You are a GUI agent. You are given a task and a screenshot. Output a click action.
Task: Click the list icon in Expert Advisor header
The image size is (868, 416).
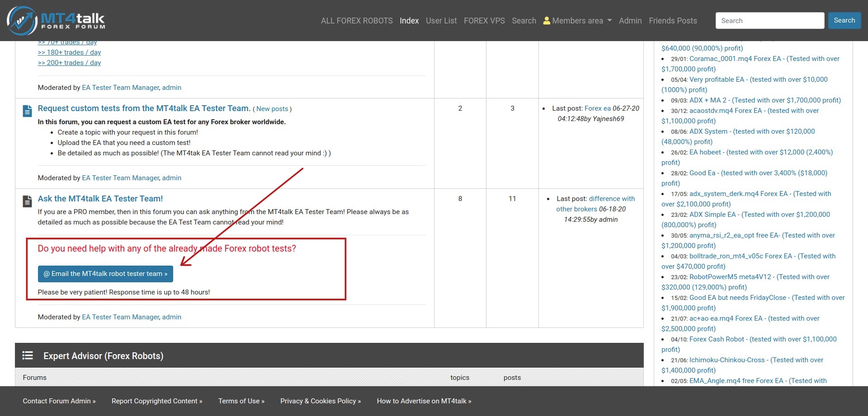coord(28,355)
